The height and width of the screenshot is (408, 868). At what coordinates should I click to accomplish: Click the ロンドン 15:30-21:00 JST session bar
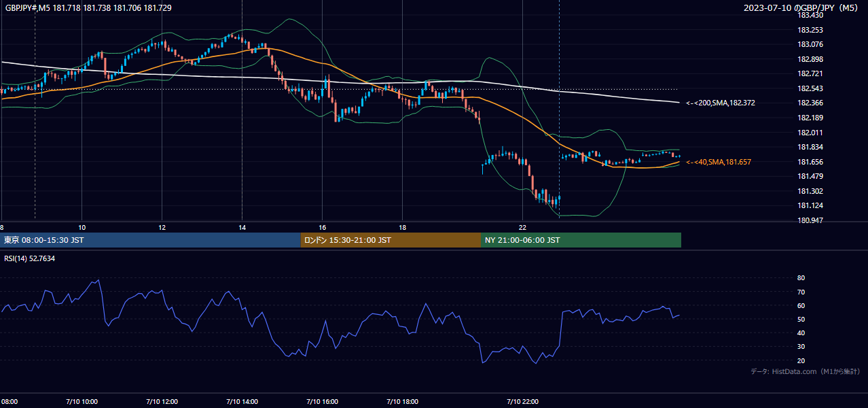(391, 240)
